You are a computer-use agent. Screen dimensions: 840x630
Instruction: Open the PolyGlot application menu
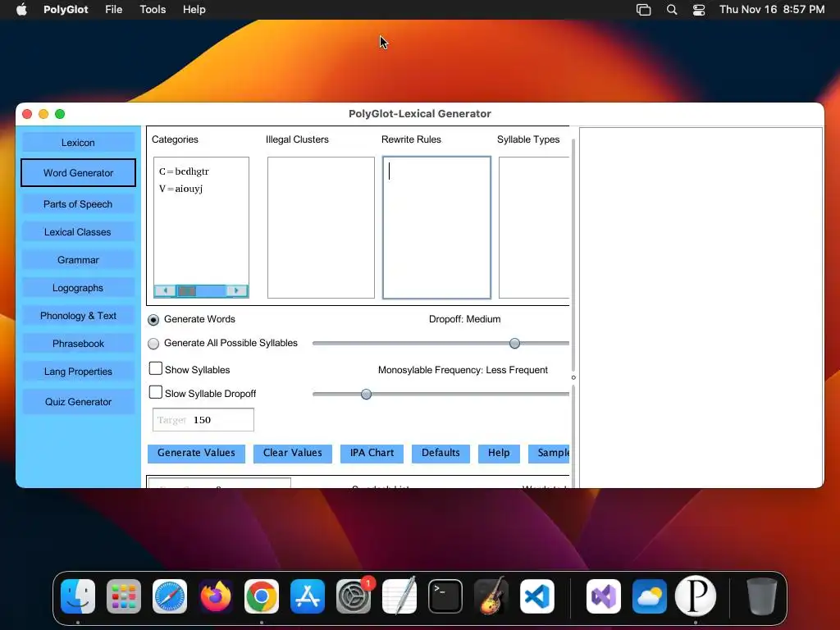[66, 10]
